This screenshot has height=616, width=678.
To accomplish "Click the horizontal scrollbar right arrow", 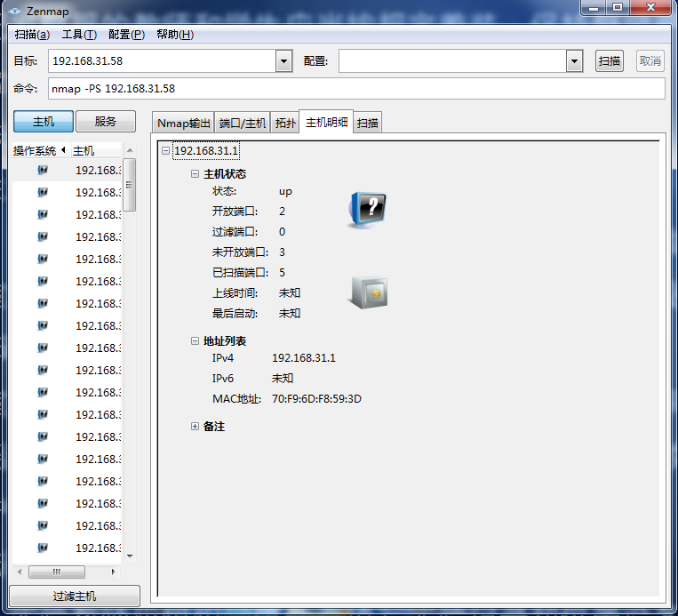I will tap(113, 572).
